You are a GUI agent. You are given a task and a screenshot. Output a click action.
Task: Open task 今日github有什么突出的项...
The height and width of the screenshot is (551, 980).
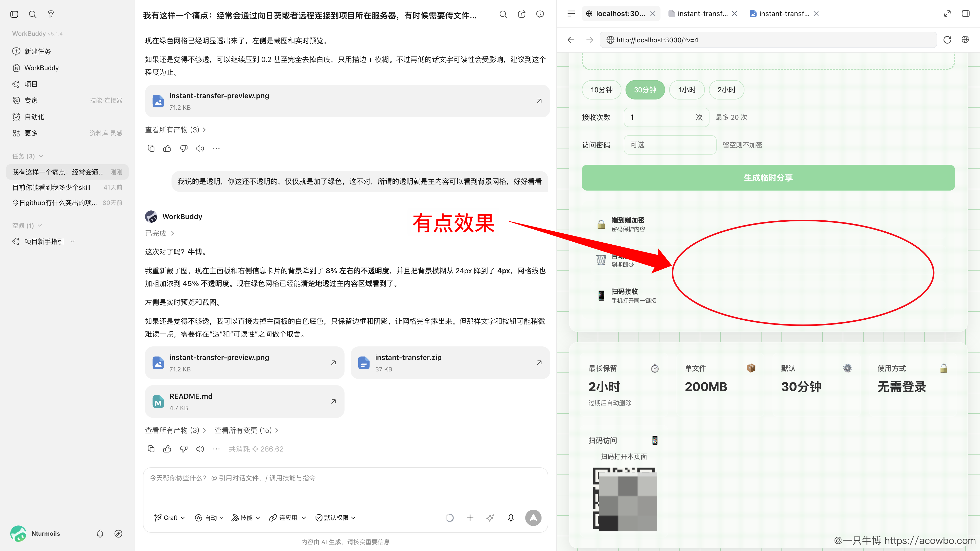pos(67,203)
